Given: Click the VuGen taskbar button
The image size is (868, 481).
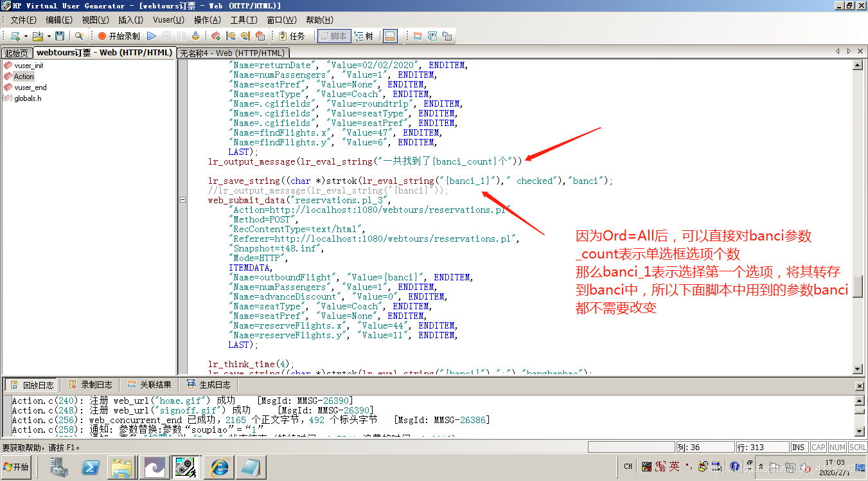Looking at the screenshot, I should point(186,467).
